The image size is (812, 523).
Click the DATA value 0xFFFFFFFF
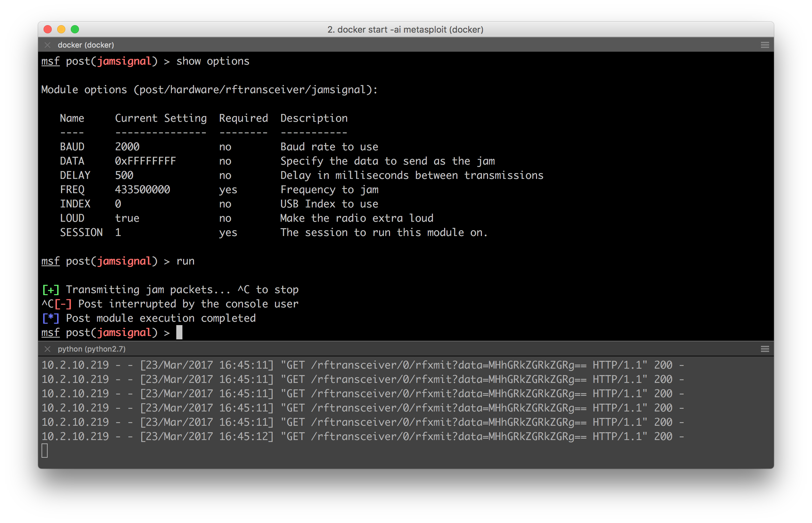click(x=145, y=161)
